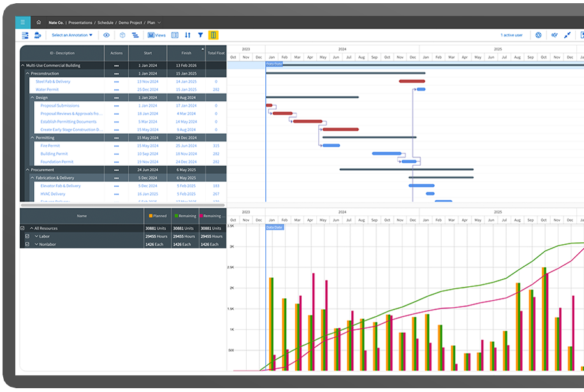Open the Plan breadcrumb dropdown chevron
The width and height of the screenshot is (584, 392).
click(x=159, y=23)
